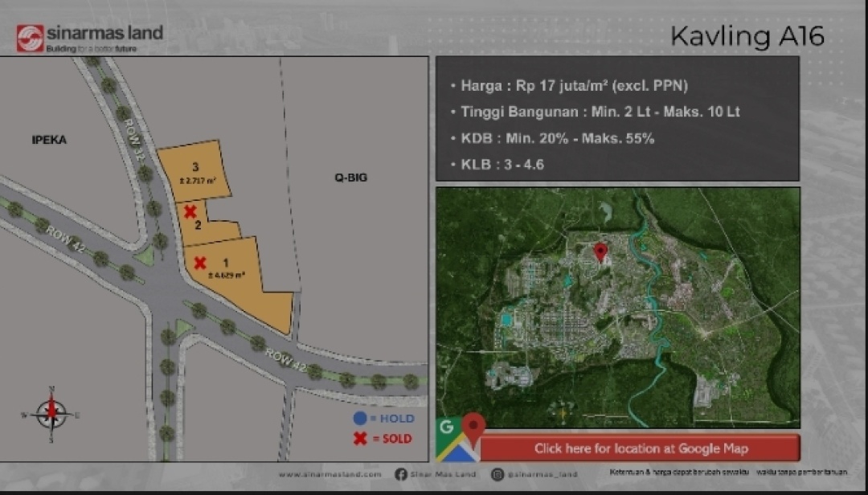Click the IPEKA area label

(49, 140)
